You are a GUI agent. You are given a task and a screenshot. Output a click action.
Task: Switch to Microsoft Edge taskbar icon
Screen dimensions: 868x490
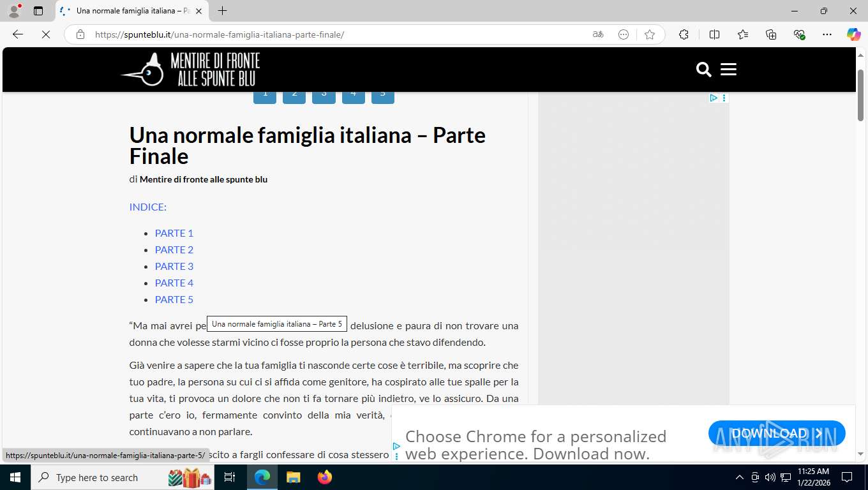[262, 477]
